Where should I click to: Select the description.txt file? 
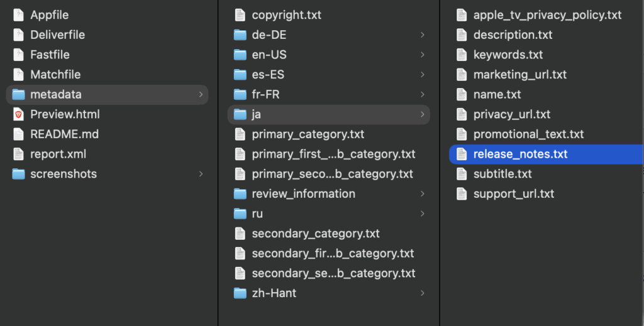point(513,35)
